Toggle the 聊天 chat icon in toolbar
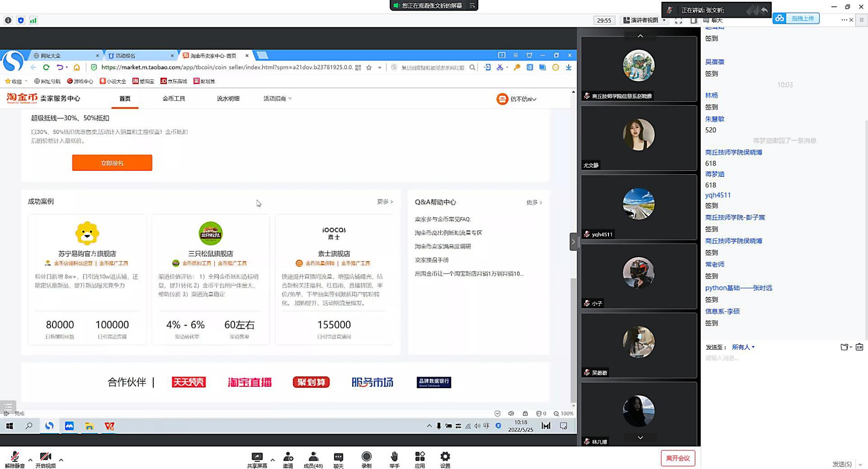This screenshot has width=868, height=469. 339,459
